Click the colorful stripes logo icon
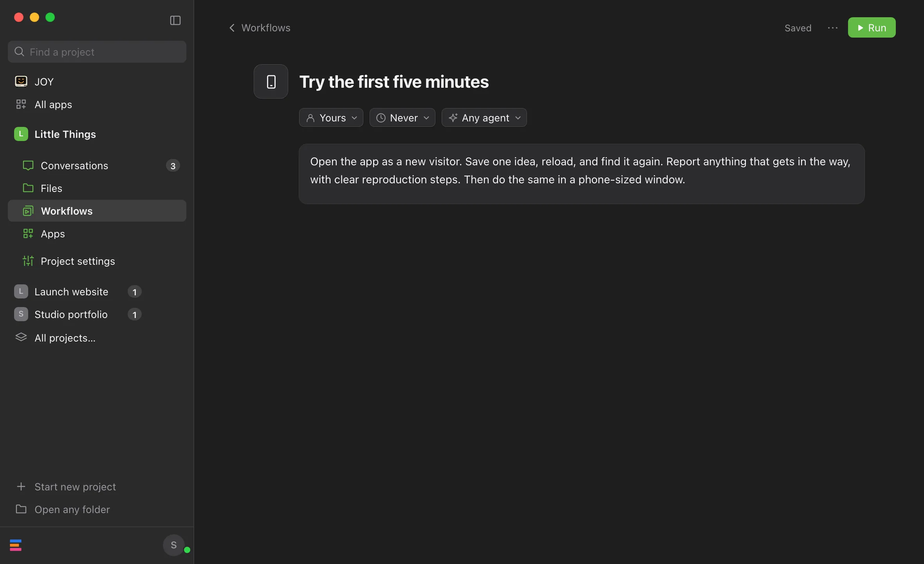The height and width of the screenshot is (564, 924). pos(16,545)
